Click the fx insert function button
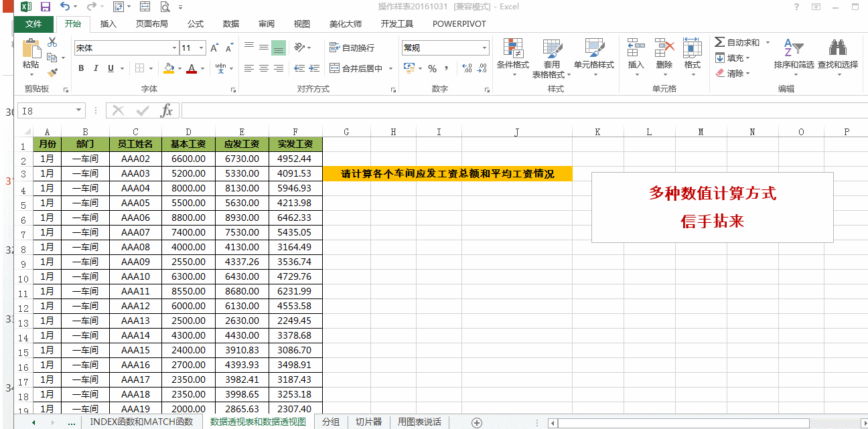 [167, 111]
